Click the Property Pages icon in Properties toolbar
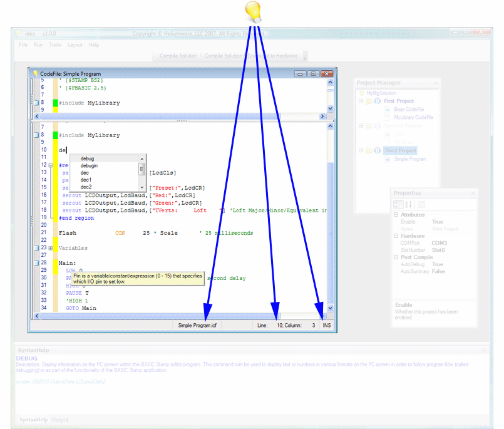This screenshot has height=429, width=504. click(x=421, y=205)
